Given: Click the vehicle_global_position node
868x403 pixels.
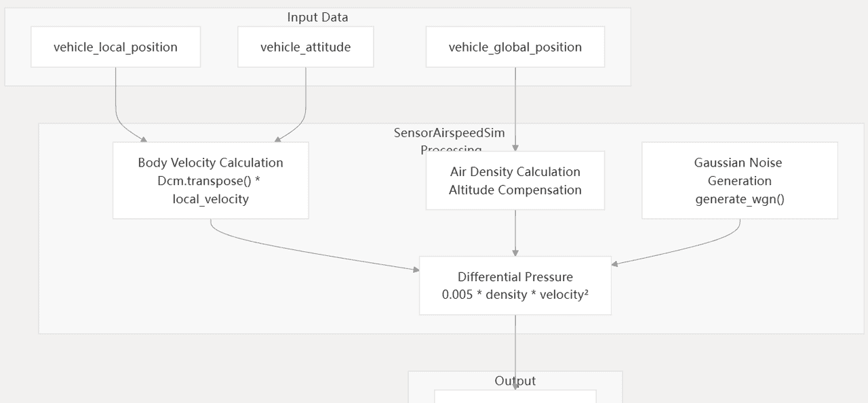Looking at the screenshot, I should [515, 47].
